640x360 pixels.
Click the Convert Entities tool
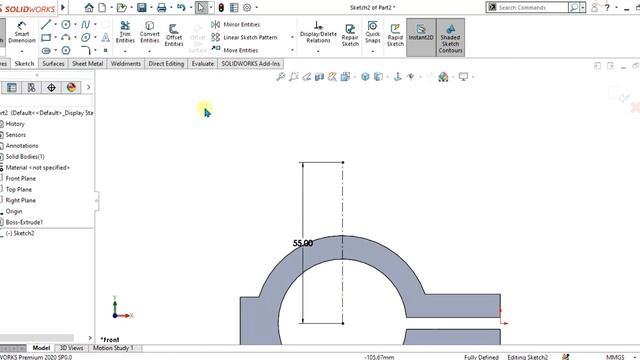(x=149, y=32)
